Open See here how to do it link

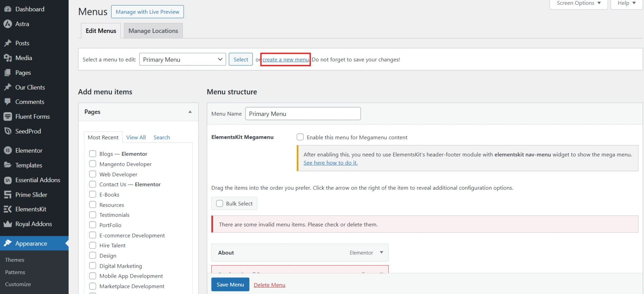tap(330, 163)
